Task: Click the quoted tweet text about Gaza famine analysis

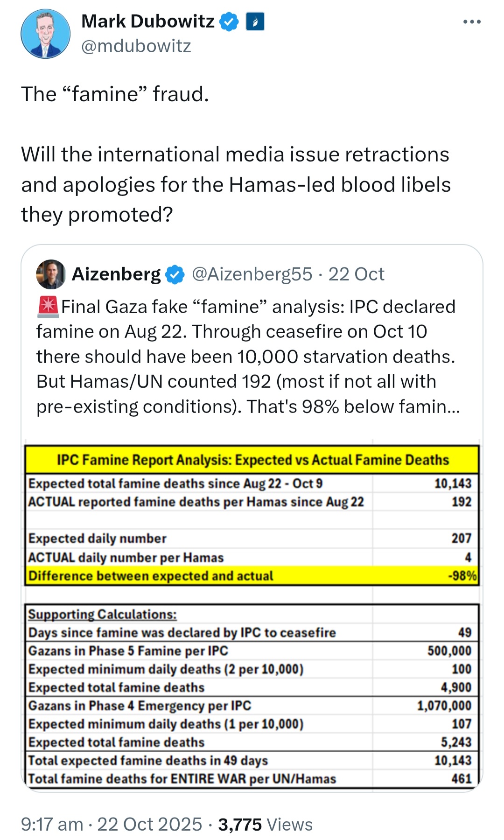Action: click(x=248, y=357)
